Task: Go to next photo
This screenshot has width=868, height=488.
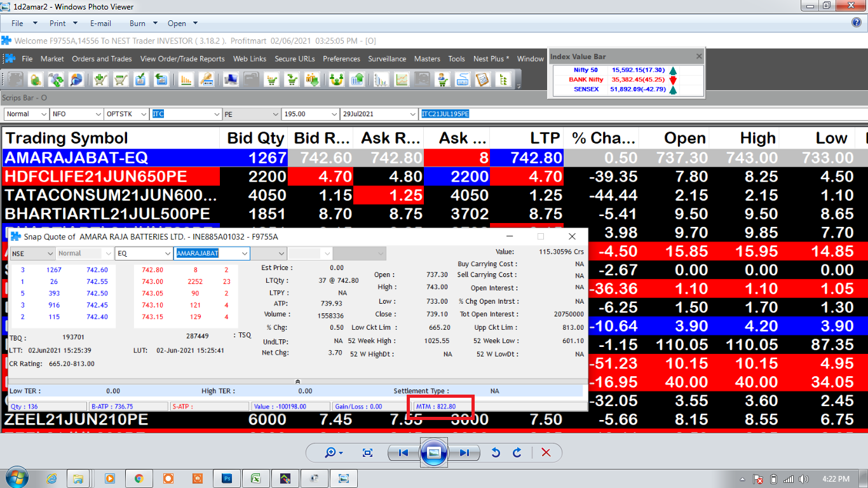Action: (x=465, y=452)
